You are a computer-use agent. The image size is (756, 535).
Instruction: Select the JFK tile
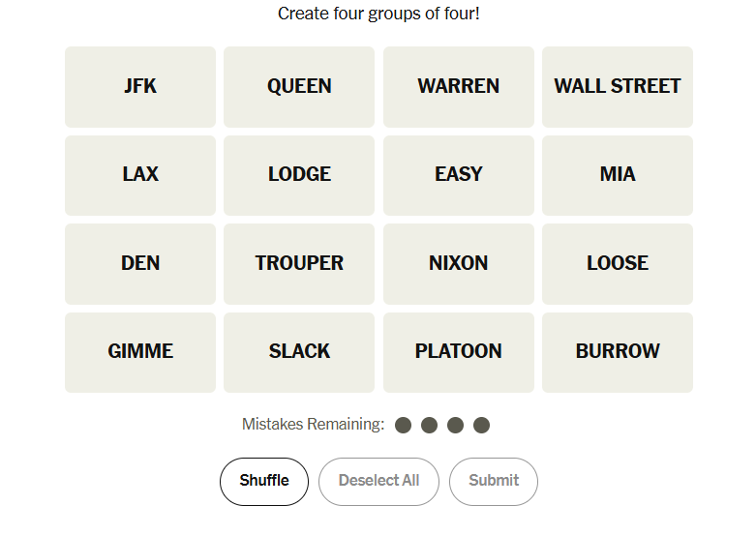click(140, 86)
